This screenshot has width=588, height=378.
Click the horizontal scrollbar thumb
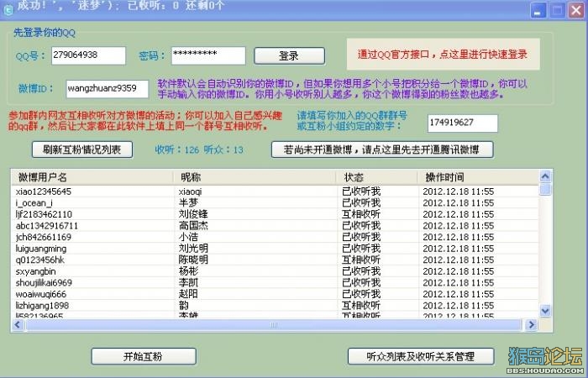pos(273,325)
